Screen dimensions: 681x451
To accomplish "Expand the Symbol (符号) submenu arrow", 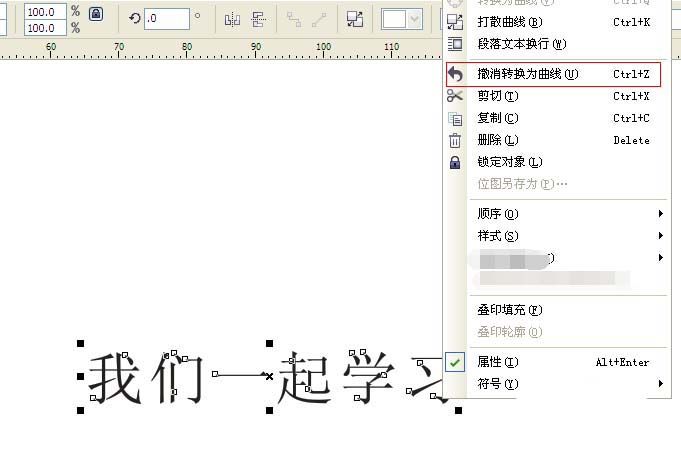I will pyautogui.click(x=660, y=384).
